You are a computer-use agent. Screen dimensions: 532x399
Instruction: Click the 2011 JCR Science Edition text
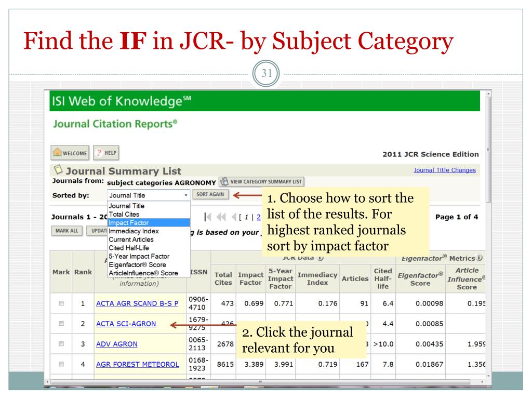431,154
